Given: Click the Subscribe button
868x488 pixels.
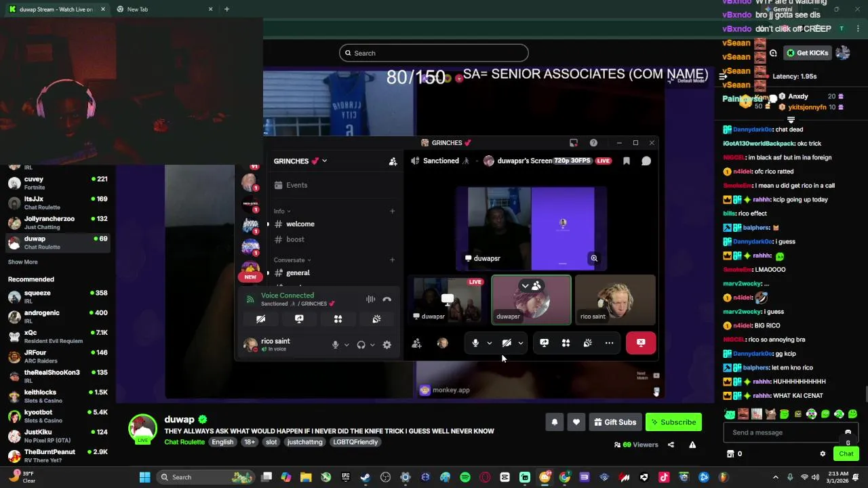Looking at the screenshot, I should point(673,422).
